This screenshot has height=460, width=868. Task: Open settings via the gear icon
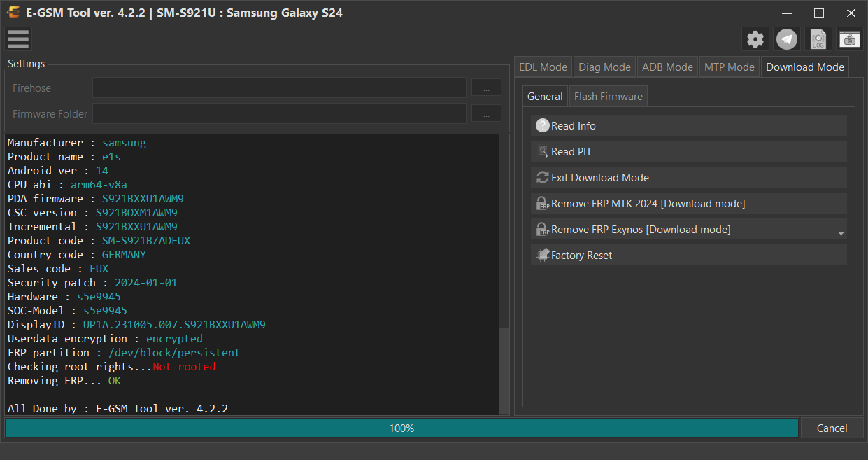pyautogui.click(x=755, y=39)
